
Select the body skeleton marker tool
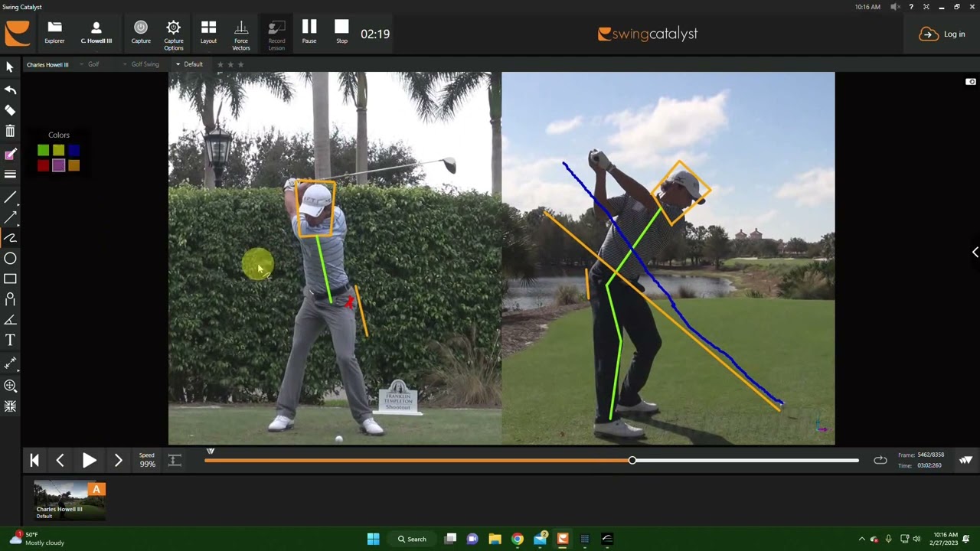[x=10, y=299]
